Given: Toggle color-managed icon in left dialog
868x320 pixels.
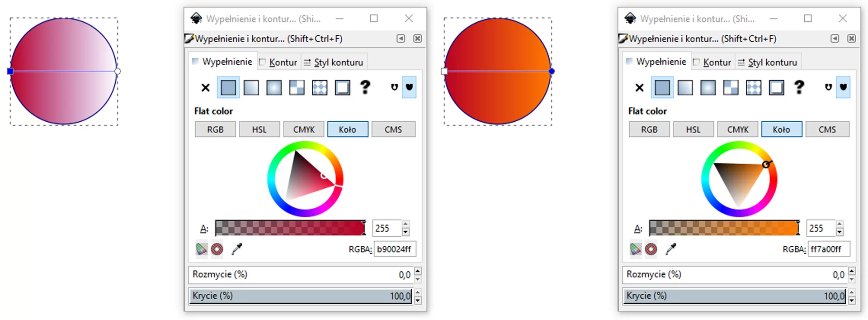Looking at the screenshot, I should point(201,248).
